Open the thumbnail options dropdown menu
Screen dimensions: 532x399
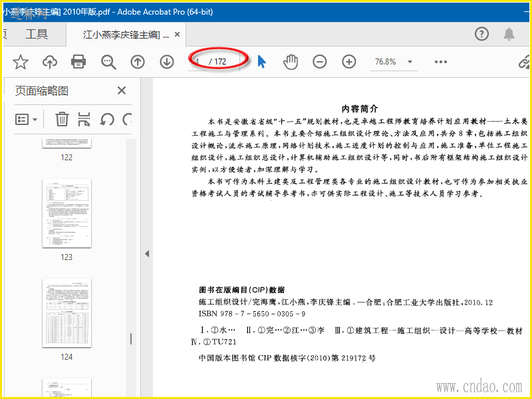[x=26, y=120]
